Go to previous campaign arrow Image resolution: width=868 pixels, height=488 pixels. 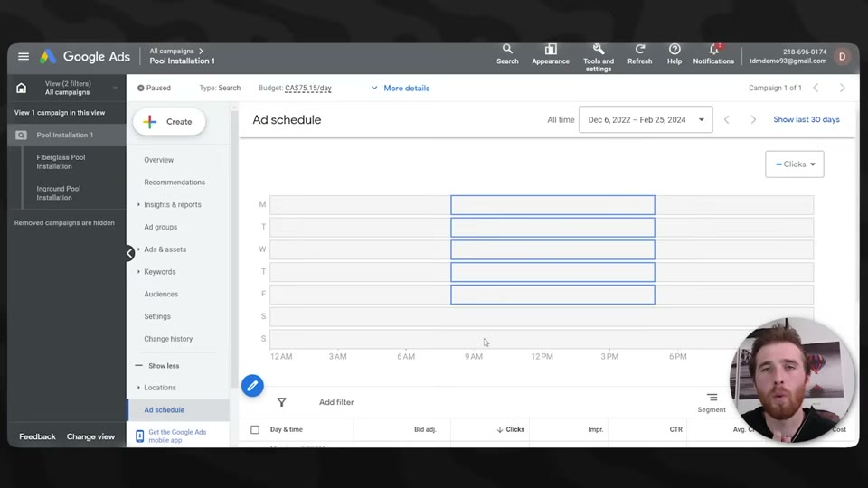coord(816,88)
